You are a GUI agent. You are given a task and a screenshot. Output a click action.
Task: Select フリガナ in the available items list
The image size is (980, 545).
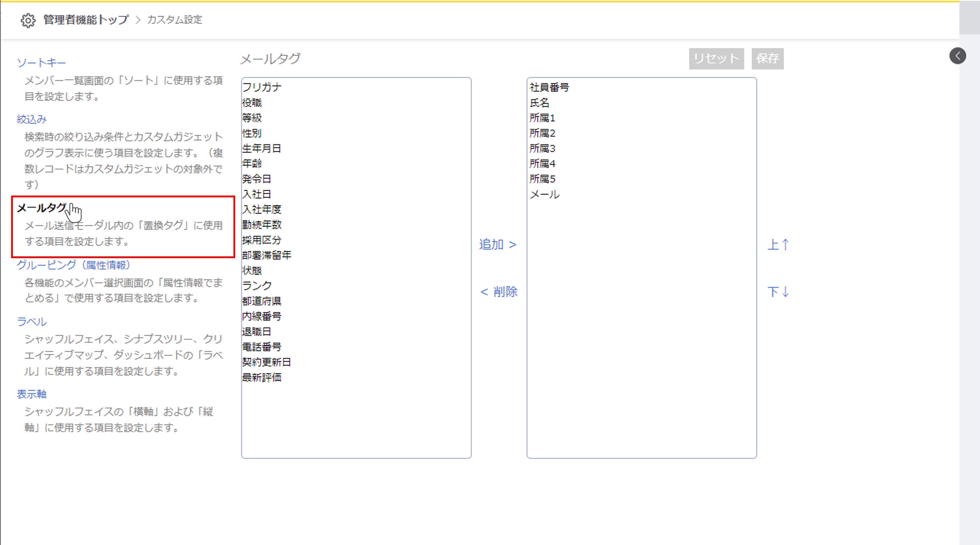coord(262,88)
